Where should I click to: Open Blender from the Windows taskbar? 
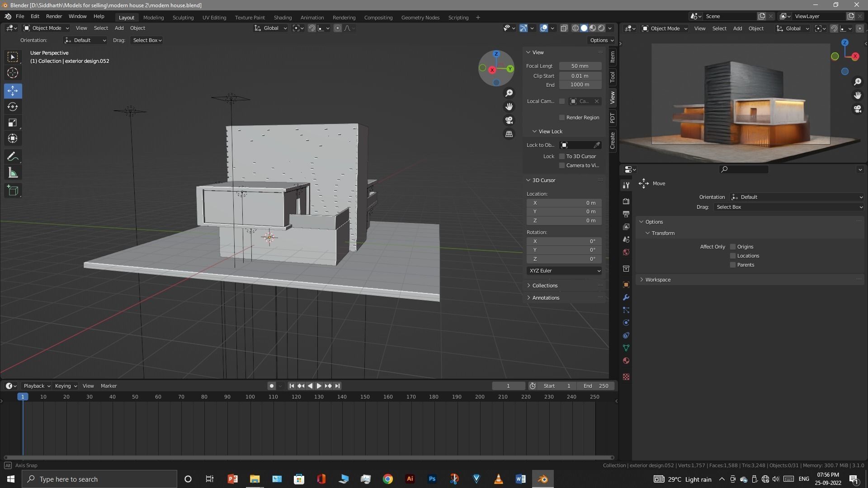pyautogui.click(x=542, y=479)
